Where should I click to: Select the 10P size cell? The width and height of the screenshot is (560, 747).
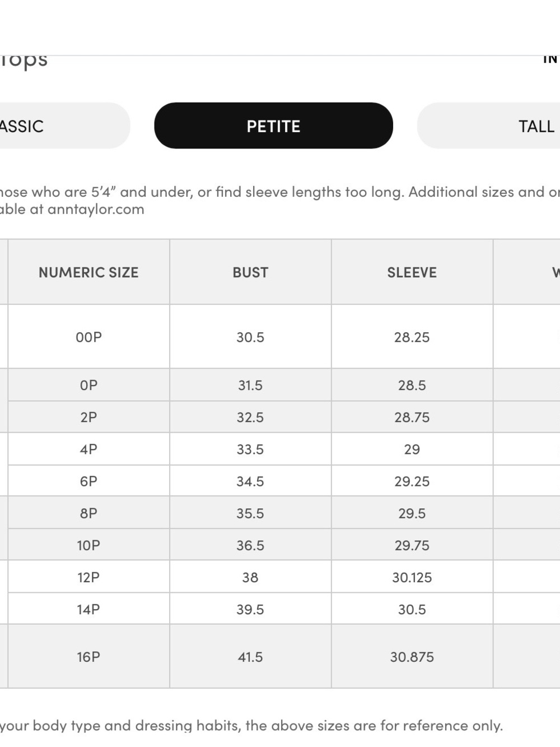pyautogui.click(x=88, y=545)
